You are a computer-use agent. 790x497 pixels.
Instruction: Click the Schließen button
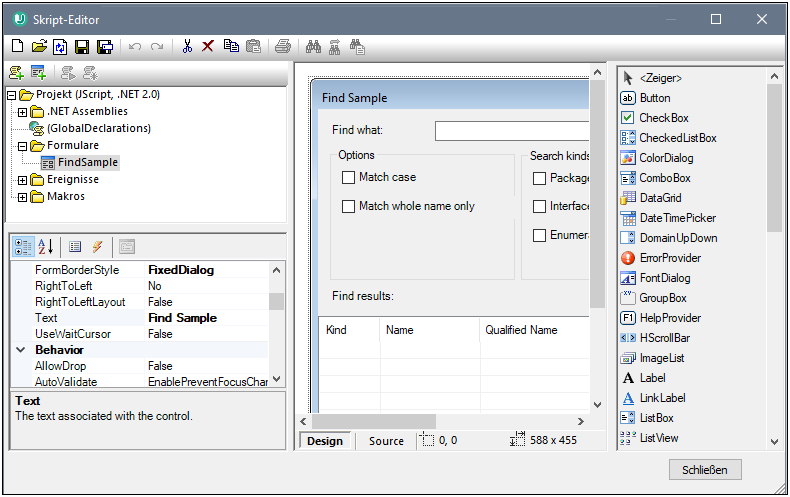coord(705,470)
